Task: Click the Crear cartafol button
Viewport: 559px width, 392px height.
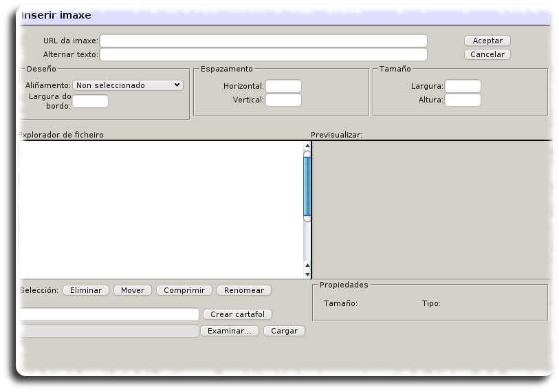Action: [x=237, y=314]
